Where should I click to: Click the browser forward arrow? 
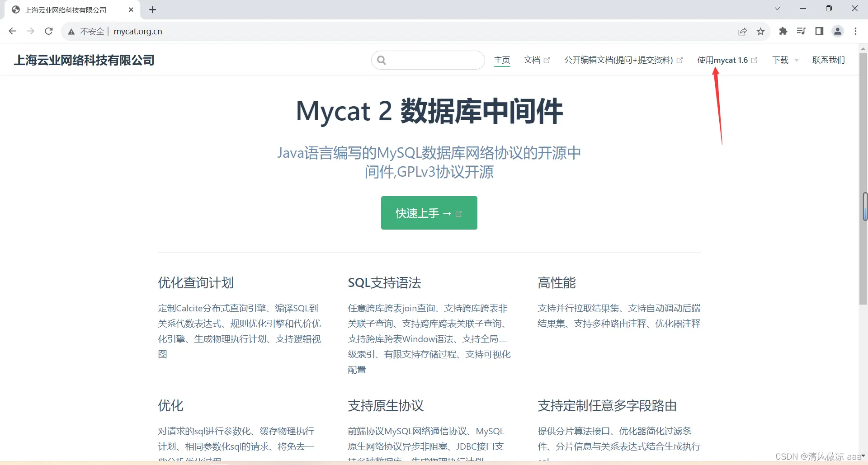point(30,31)
